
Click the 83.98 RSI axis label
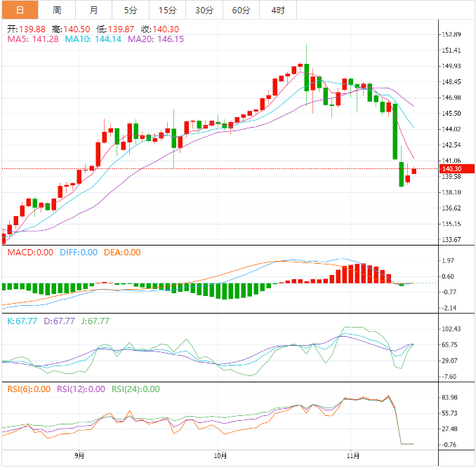(x=449, y=398)
